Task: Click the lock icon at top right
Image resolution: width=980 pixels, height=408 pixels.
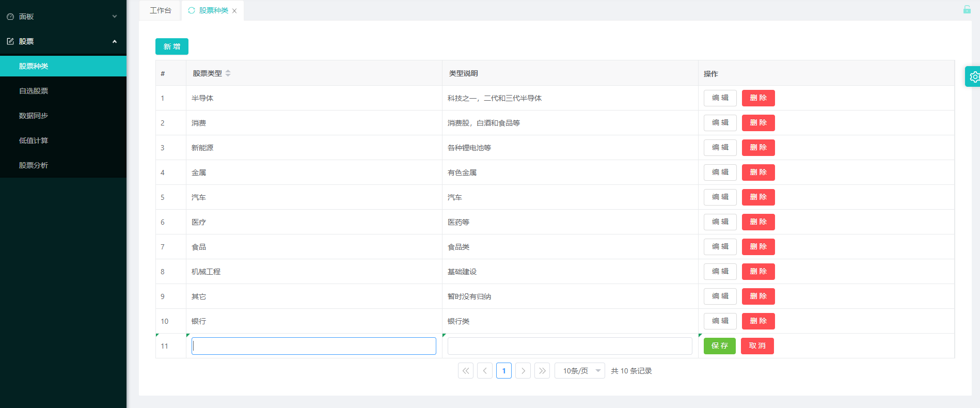Action: click(967, 9)
